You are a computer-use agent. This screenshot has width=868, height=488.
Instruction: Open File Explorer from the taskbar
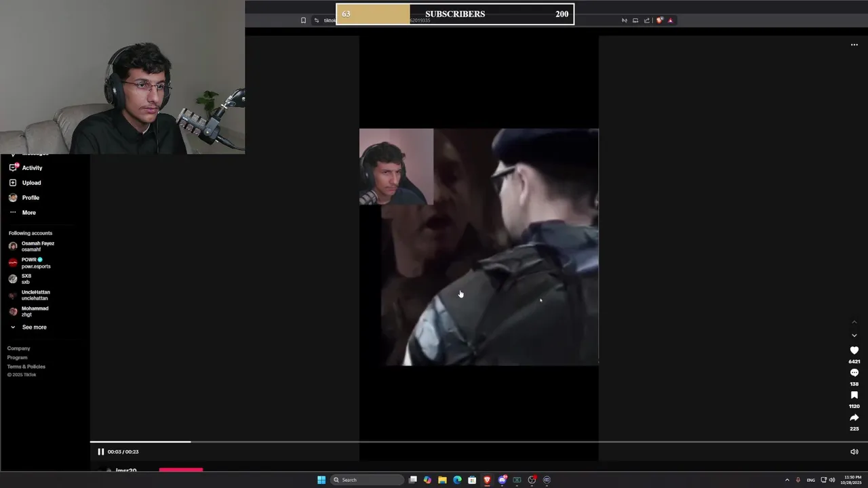[442, 480]
